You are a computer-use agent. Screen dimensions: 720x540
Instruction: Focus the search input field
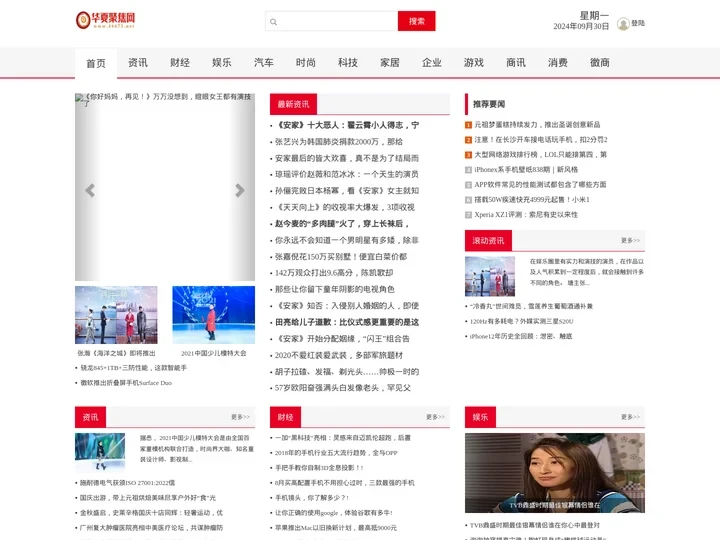(x=332, y=21)
